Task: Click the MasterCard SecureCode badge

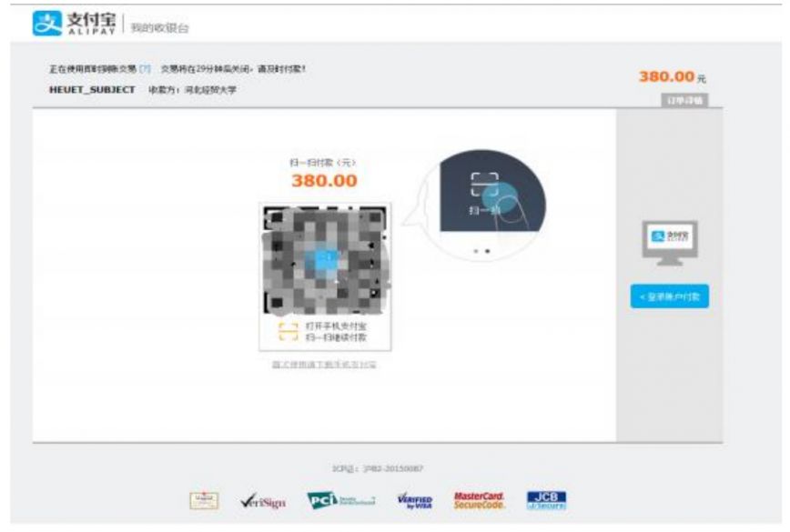Action: point(479,501)
